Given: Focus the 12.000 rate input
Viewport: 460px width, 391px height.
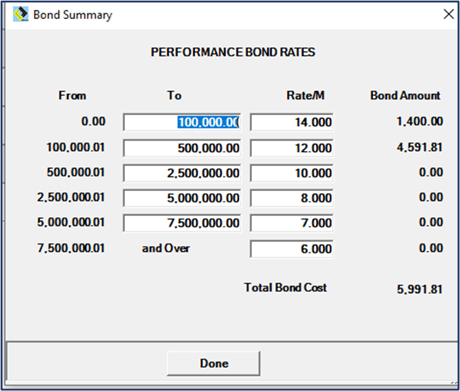Looking at the screenshot, I should (x=292, y=148).
